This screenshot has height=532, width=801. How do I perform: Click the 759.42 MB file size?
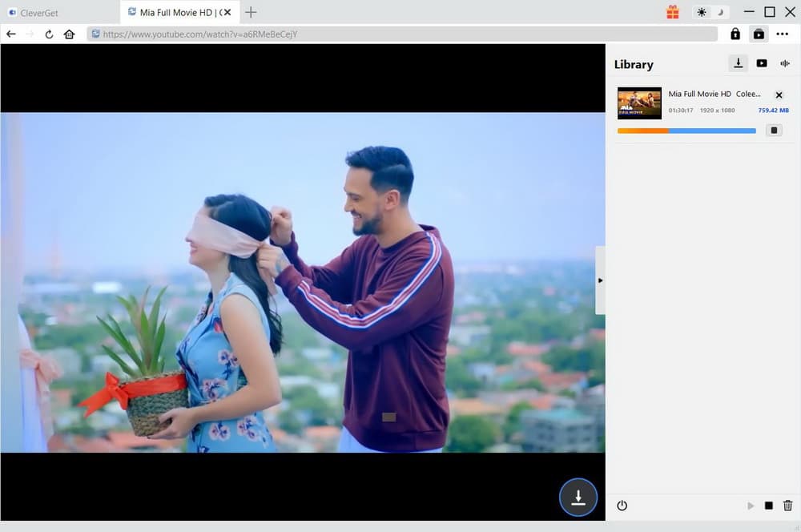coord(774,111)
